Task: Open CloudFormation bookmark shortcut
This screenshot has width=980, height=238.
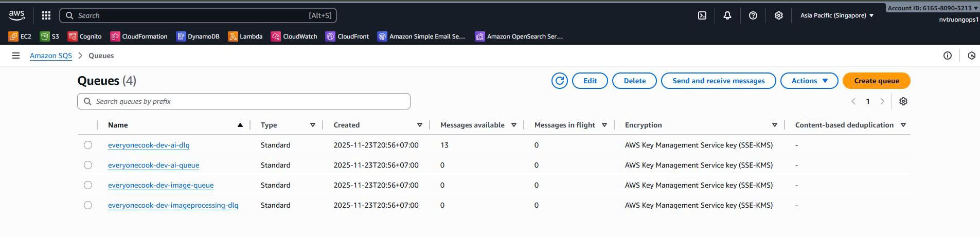Action: 139,36
